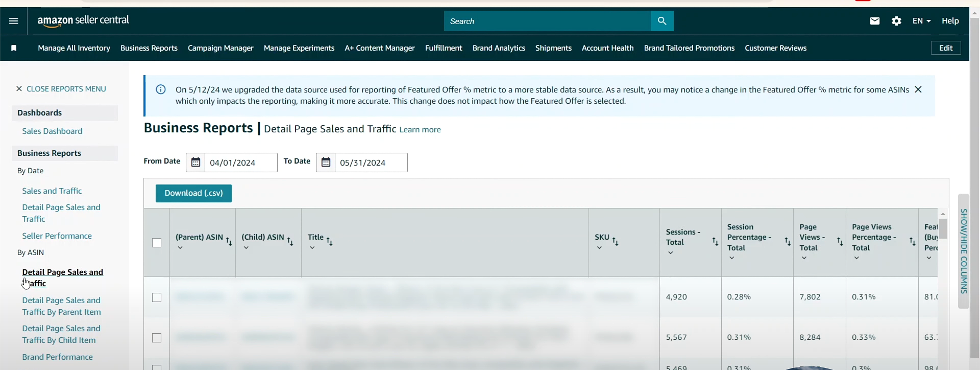Go to Shipments
Viewport: 980px width, 370px height.
coord(553,48)
